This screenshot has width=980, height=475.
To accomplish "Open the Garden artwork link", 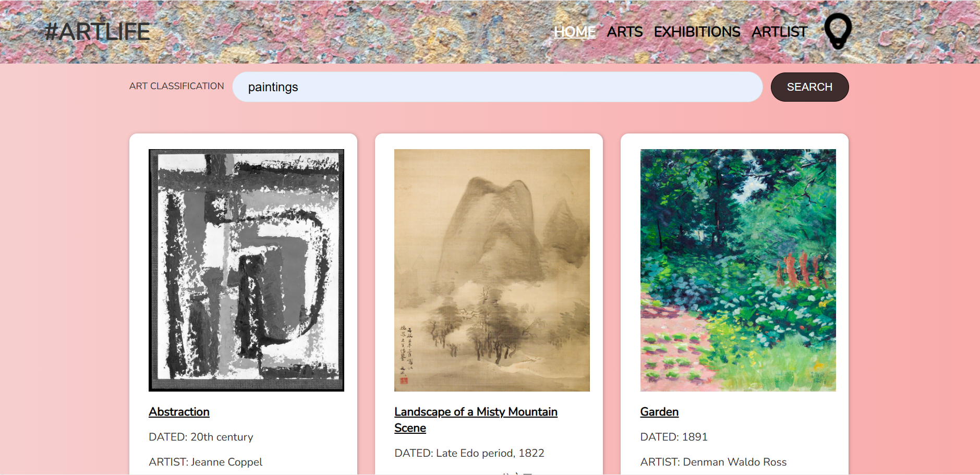I will pyautogui.click(x=659, y=411).
